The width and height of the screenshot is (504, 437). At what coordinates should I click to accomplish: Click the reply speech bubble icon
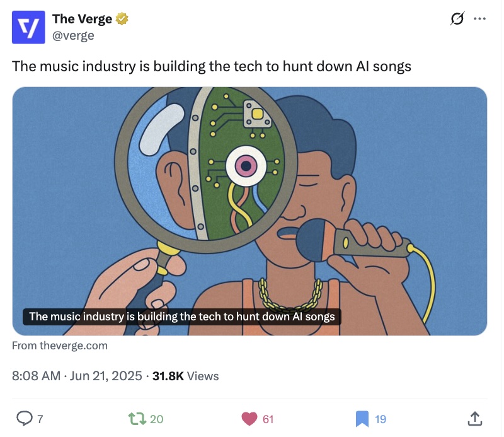pos(25,418)
